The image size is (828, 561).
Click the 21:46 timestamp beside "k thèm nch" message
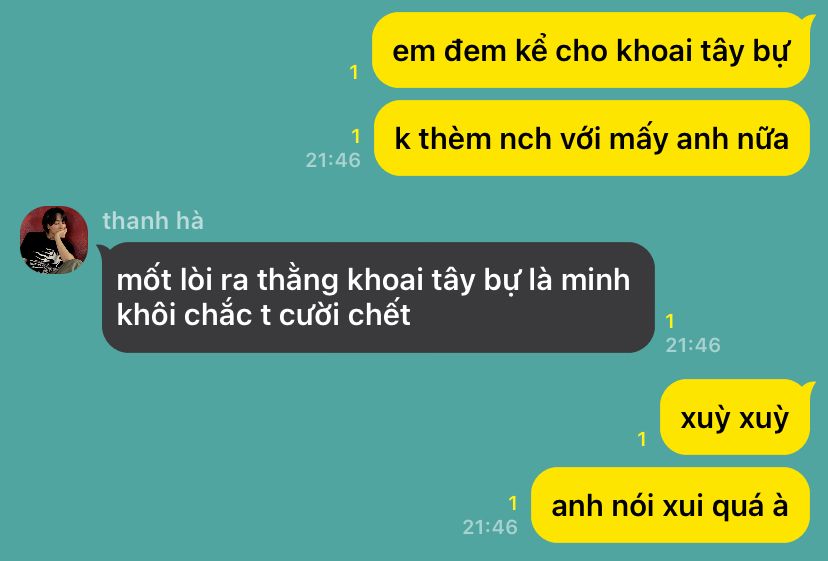[x=333, y=160]
